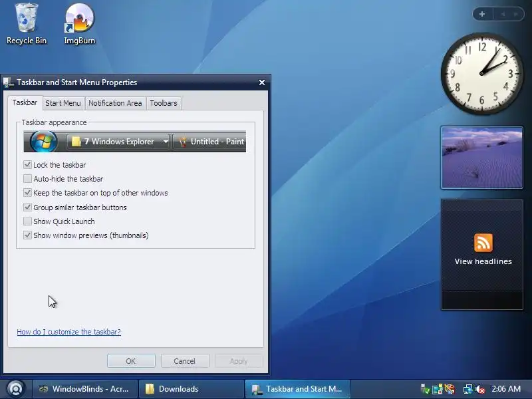The width and height of the screenshot is (532, 399).
Task: Open the network connection tray icon
Action: (468, 389)
